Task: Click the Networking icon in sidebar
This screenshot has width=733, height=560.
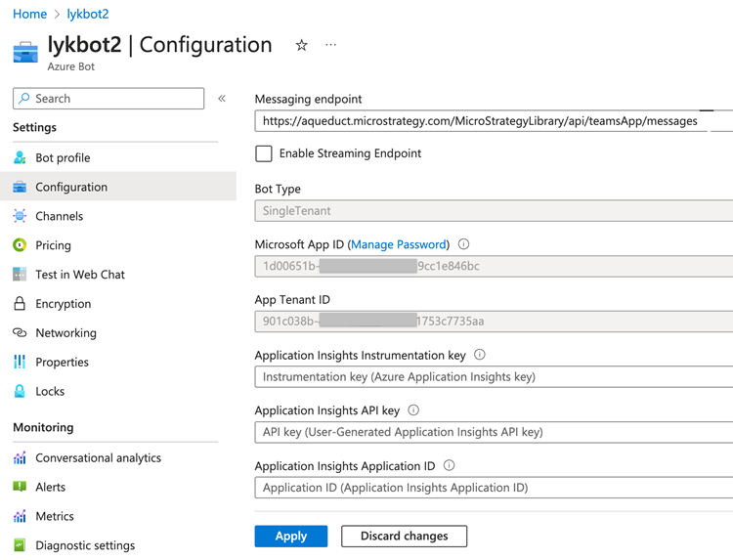Action: (20, 333)
